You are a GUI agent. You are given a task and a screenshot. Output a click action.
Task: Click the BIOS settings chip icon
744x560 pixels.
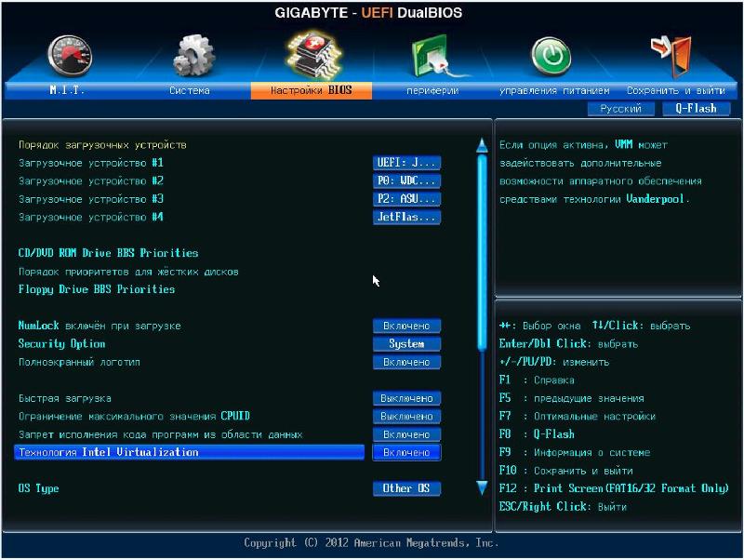pyautogui.click(x=313, y=56)
